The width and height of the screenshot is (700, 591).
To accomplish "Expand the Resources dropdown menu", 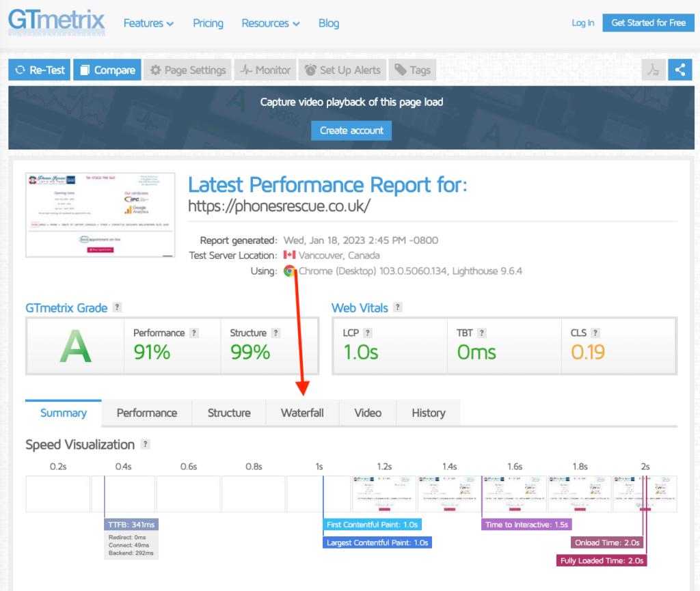I will (271, 23).
